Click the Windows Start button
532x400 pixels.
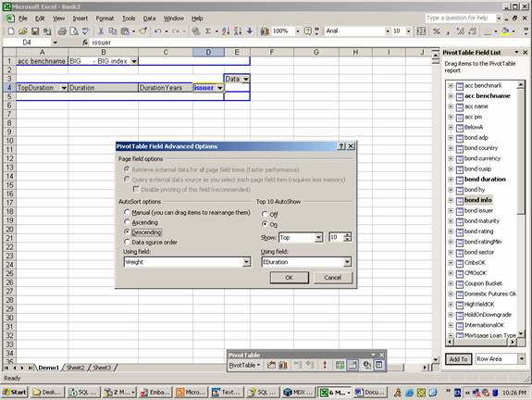[x=15, y=393]
